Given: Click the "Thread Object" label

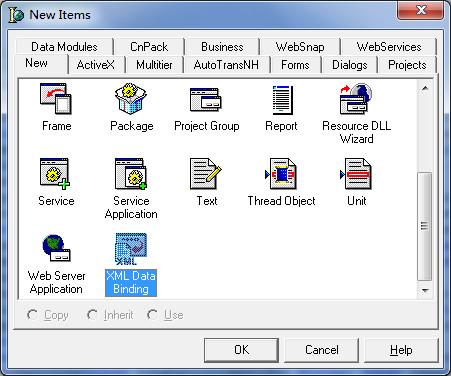Looking at the screenshot, I should [281, 201].
